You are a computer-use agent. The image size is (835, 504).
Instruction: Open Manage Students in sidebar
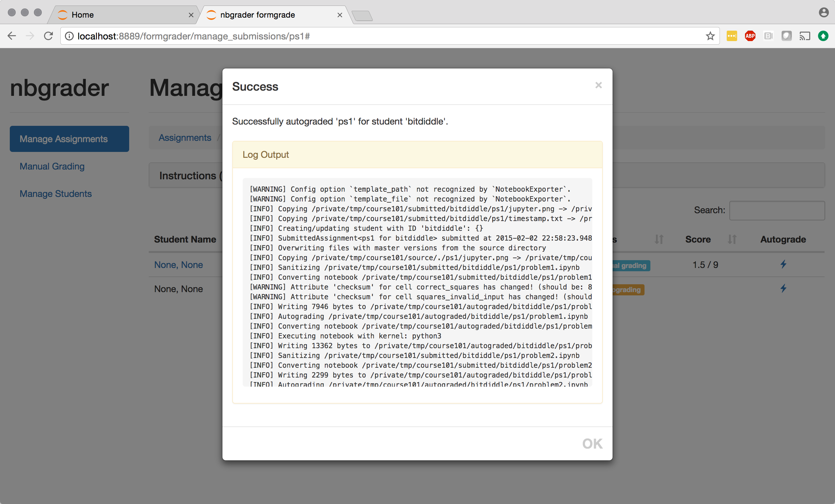[55, 194]
